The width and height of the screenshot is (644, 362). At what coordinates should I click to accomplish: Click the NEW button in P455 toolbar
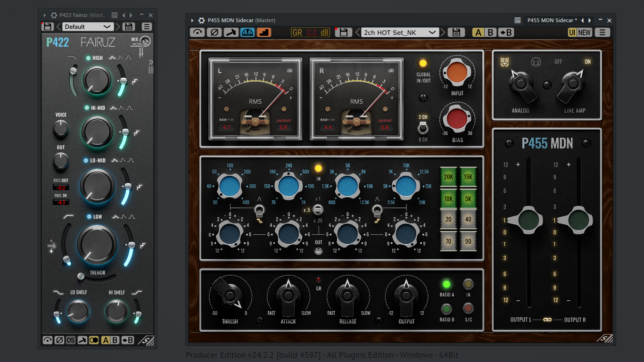click(585, 32)
